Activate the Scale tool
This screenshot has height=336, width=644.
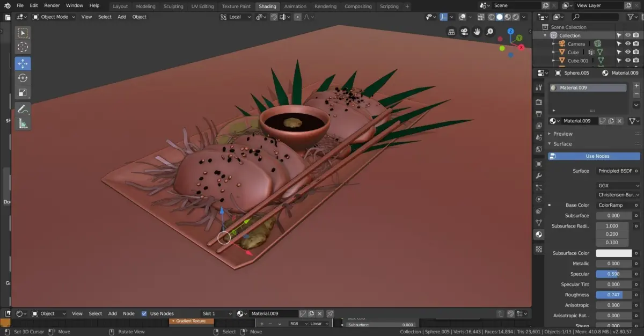pos(23,92)
